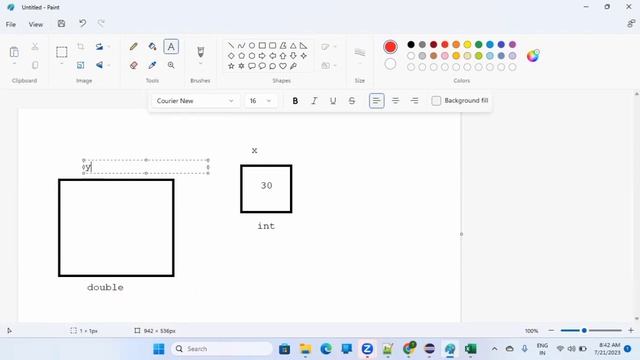640x360 pixels.
Task: Select the Line shape
Action: point(231,45)
